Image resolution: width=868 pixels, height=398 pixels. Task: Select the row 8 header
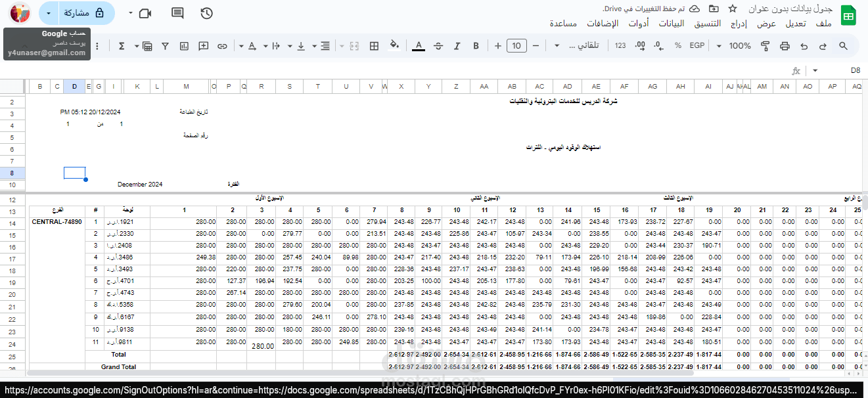[12, 173]
